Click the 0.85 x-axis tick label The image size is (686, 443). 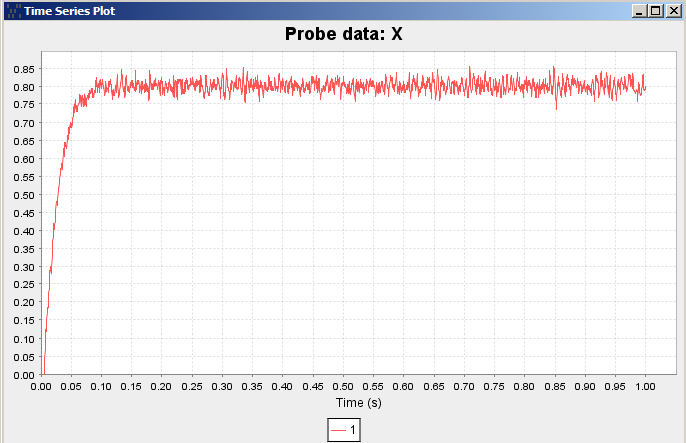click(555, 387)
